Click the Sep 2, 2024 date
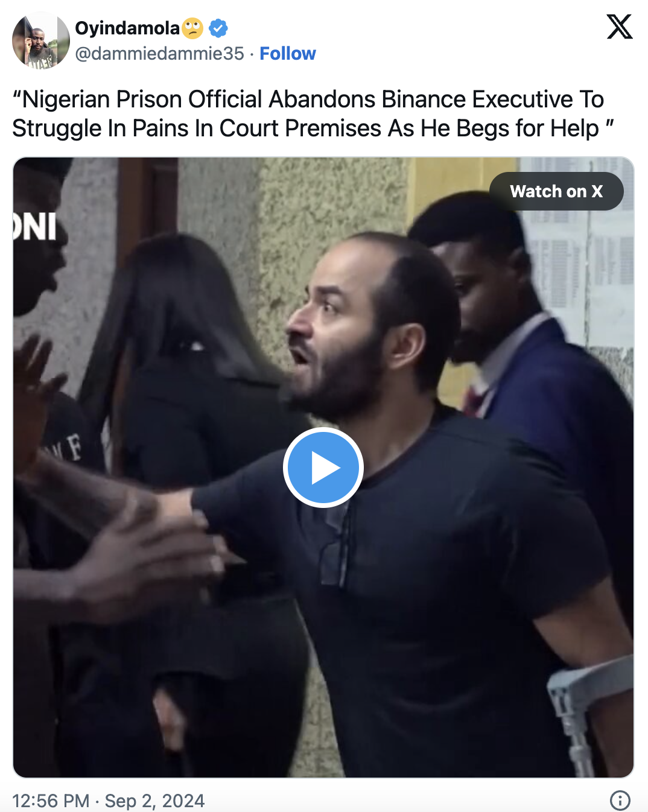 154,801
